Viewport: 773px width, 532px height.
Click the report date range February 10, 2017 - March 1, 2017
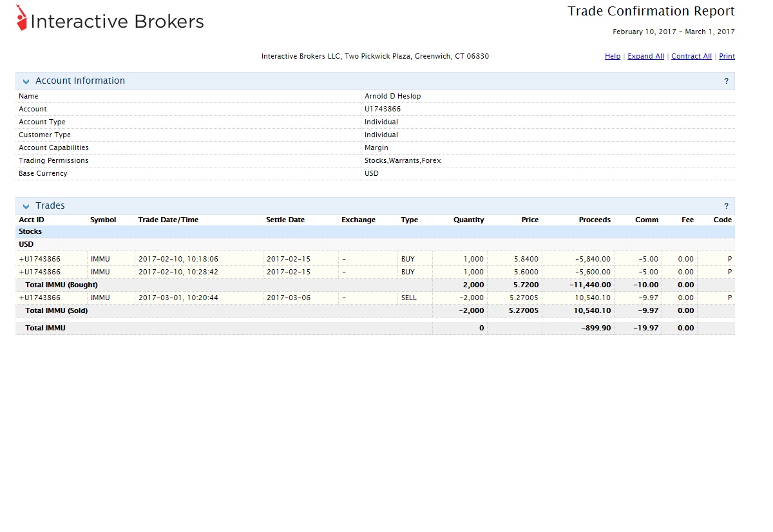tap(674, 32)
